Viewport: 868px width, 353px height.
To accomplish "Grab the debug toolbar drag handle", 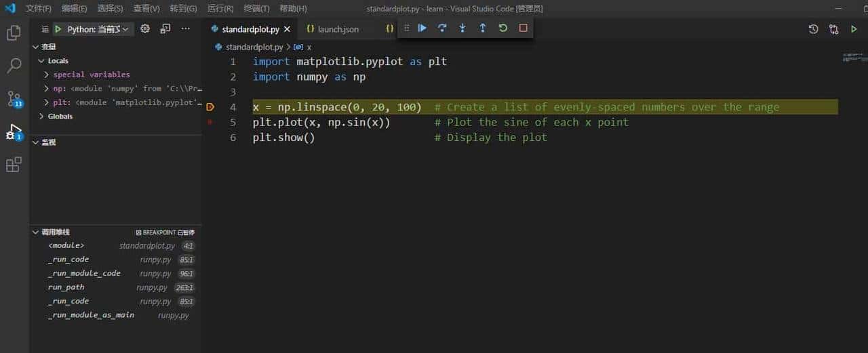I will tap(406, 28).
